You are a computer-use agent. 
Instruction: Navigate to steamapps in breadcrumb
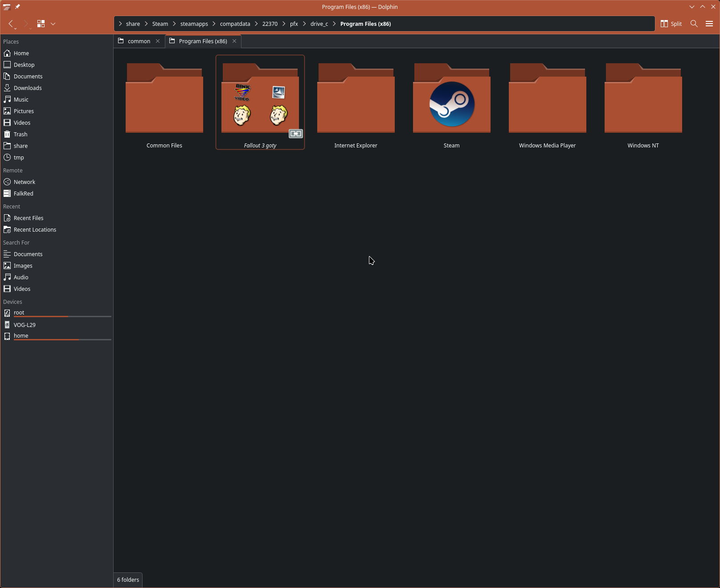click(x=194, y=24)
